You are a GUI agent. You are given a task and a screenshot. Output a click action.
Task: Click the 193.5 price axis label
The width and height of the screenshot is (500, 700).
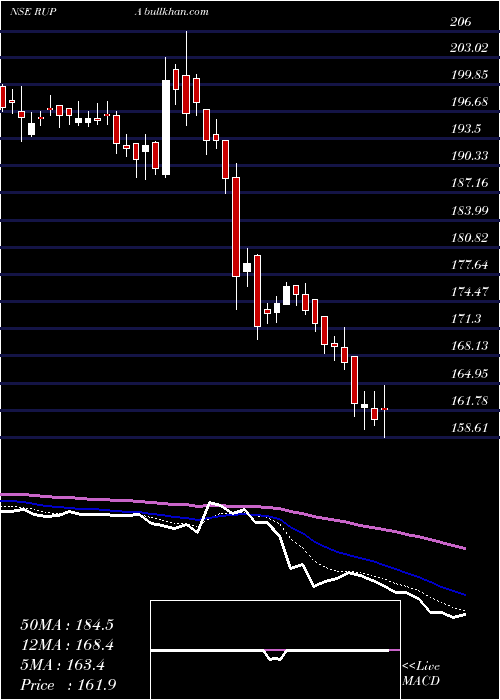pos(465,129)
